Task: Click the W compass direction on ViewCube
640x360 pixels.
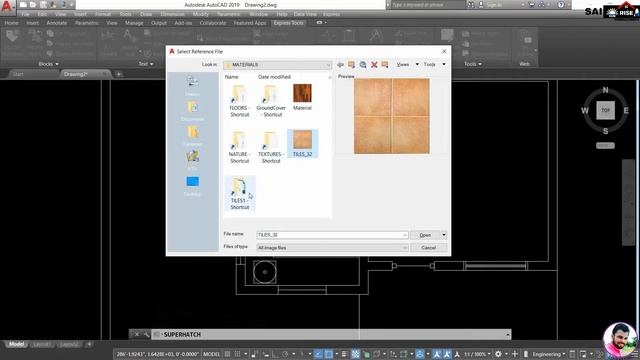Action: pyautogui.click(x=585, y=110)
